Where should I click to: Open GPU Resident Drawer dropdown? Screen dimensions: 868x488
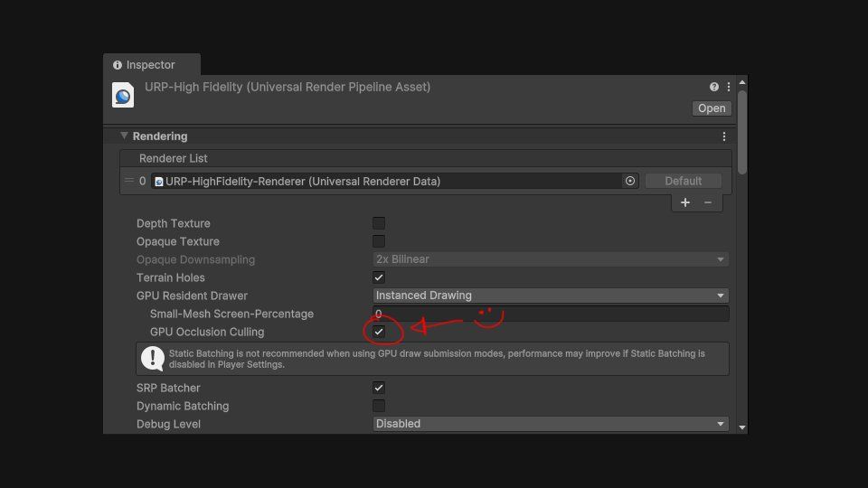[551, 296]
